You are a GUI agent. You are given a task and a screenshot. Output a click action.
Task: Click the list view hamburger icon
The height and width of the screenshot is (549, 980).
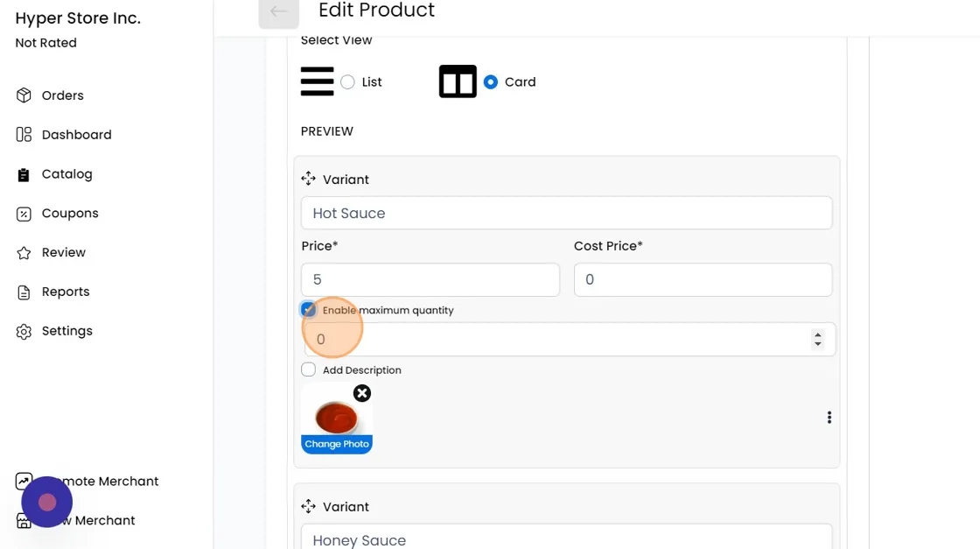tap(317, 81)
